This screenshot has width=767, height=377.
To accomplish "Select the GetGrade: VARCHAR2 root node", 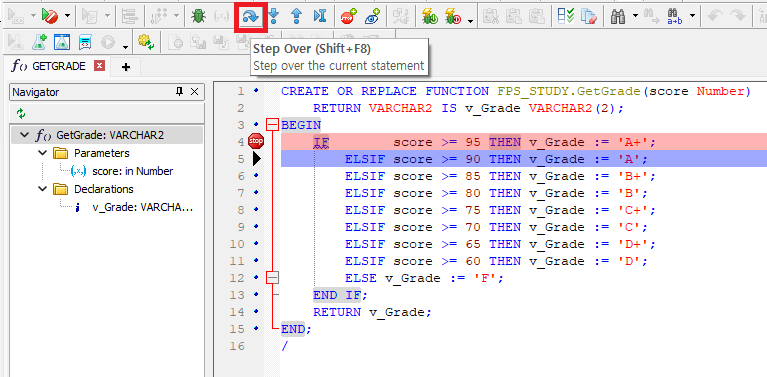I will pyautogui.click(x=110, y=135).
